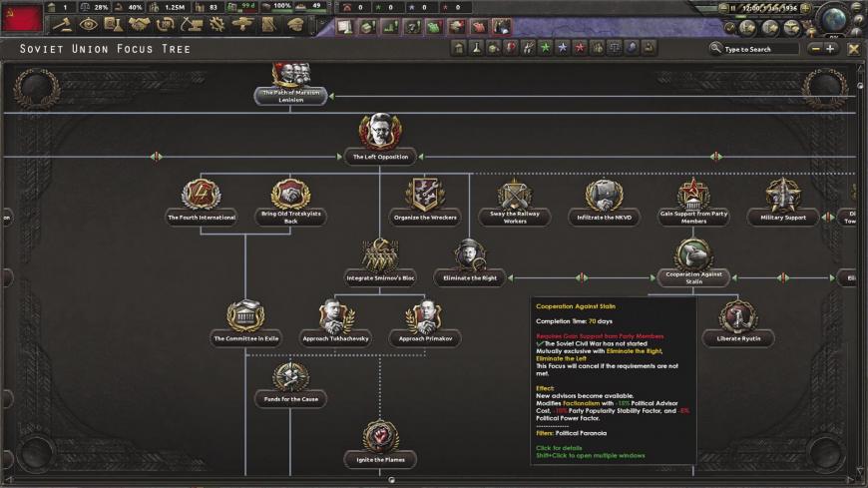868x488 pixels.
Task: Toggle the red star focus filter
Action: click(x=580, y=48)
